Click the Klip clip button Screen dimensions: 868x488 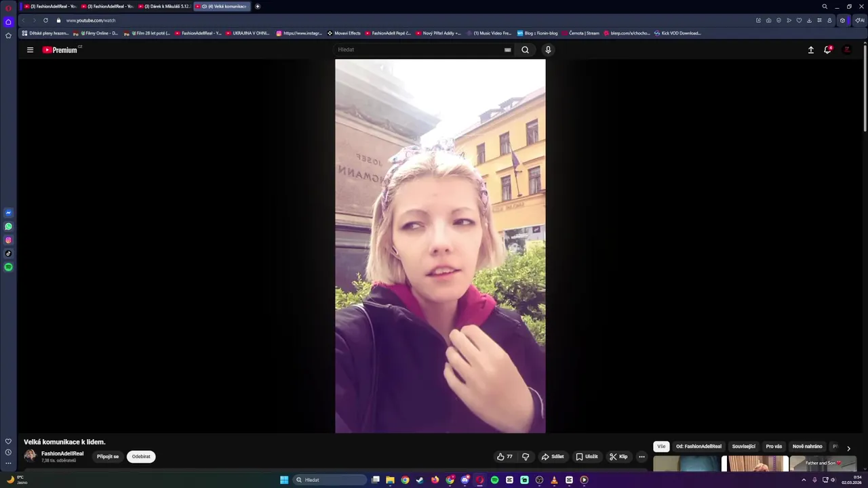click(618, 457)
